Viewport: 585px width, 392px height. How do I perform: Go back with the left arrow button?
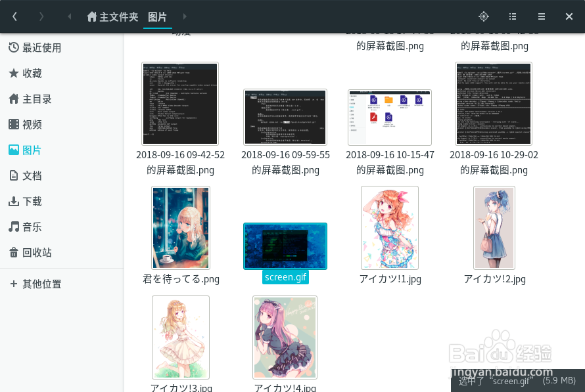[14, 16]
